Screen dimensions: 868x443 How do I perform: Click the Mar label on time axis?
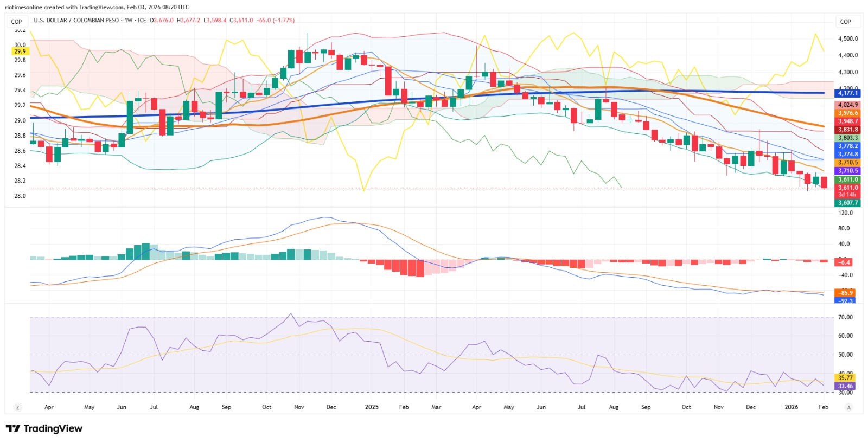point(436,407)
